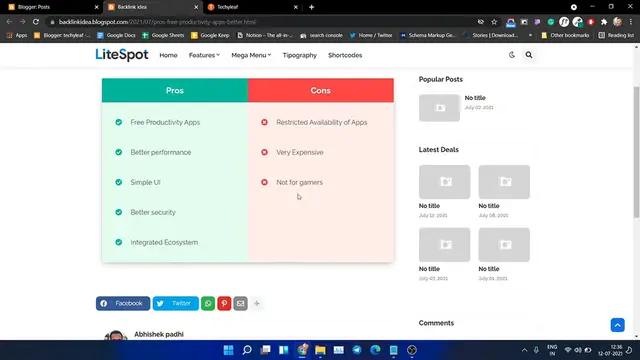Expand the Mega Menu dropdown

pyautogui.click(x=251, y=55)
